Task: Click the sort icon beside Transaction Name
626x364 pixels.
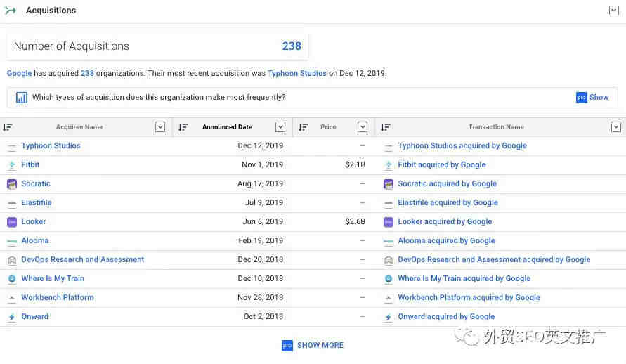Action: pos(385,127)
